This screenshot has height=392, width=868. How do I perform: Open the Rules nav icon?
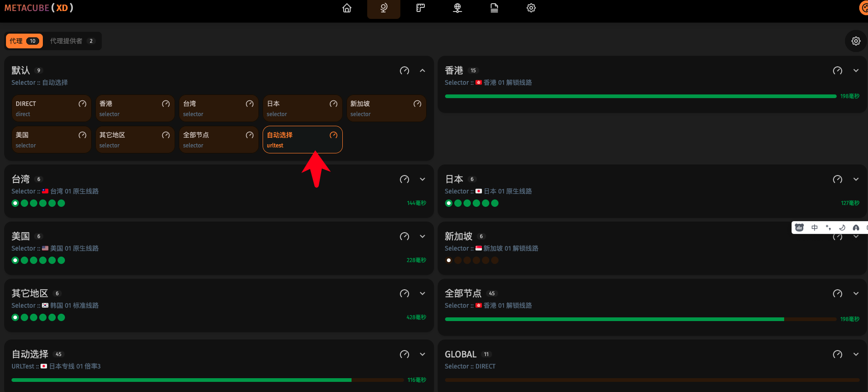click(x=421, y=8)
